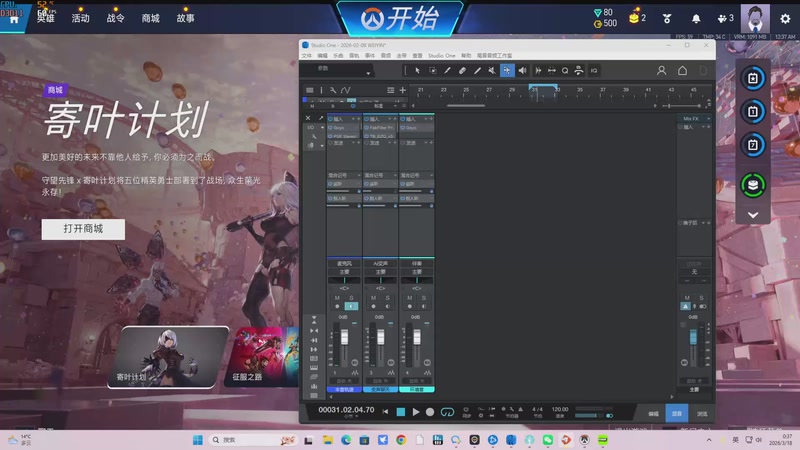This screenshot has height=450, width=800.
Task: Toggle monitor on the 麦克风 channel
Action: [x=351, y=306]
